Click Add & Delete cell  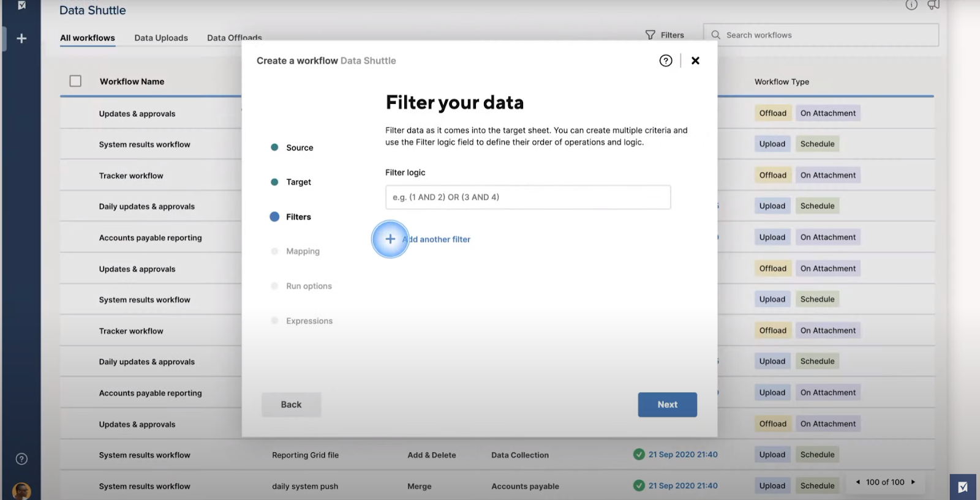(432, 455)
